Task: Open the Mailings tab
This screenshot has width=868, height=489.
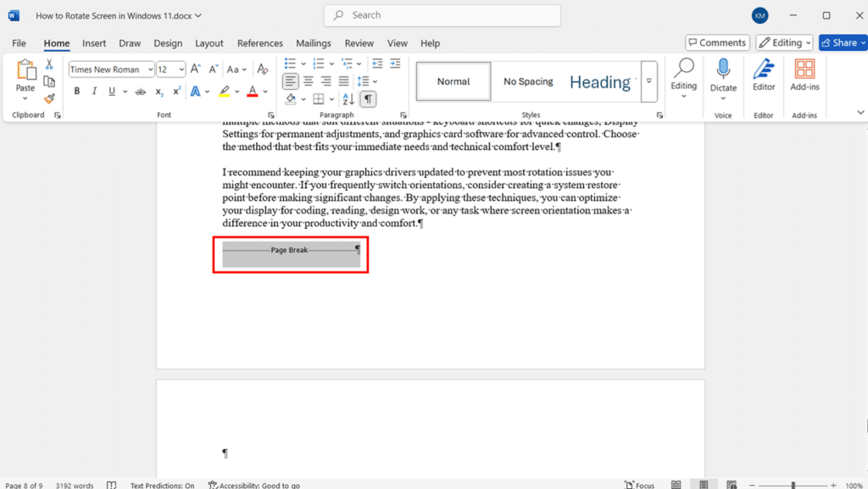Action: 314,42
